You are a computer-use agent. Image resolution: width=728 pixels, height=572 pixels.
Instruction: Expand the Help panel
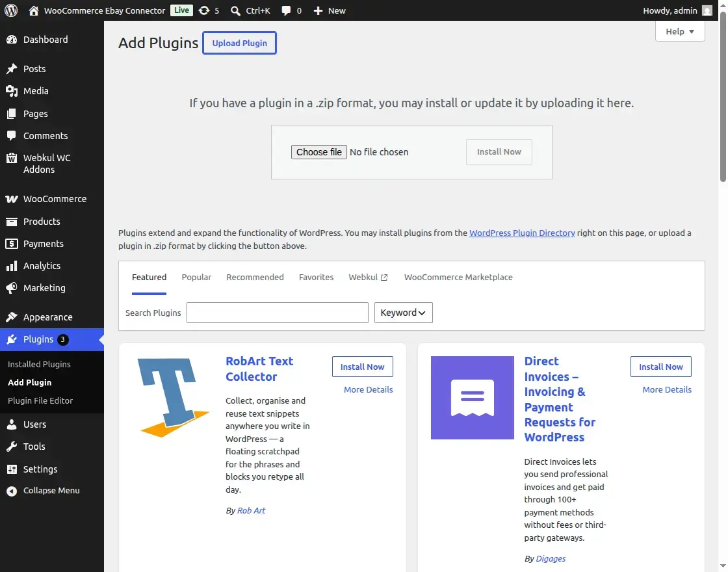(x=680, y=32)
